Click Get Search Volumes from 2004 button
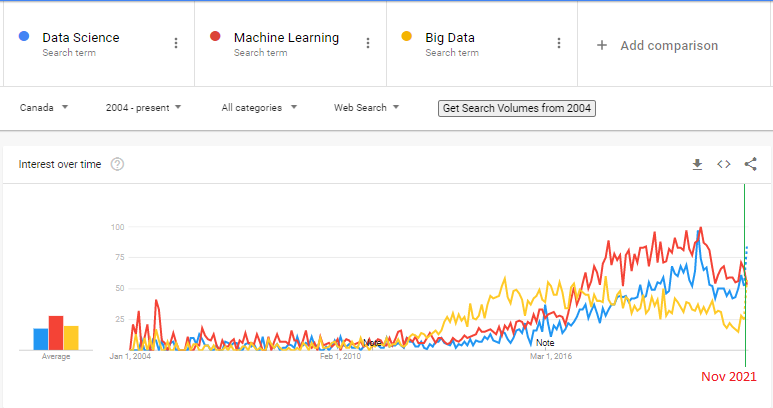Screen dimensions: 773x408 517,108
